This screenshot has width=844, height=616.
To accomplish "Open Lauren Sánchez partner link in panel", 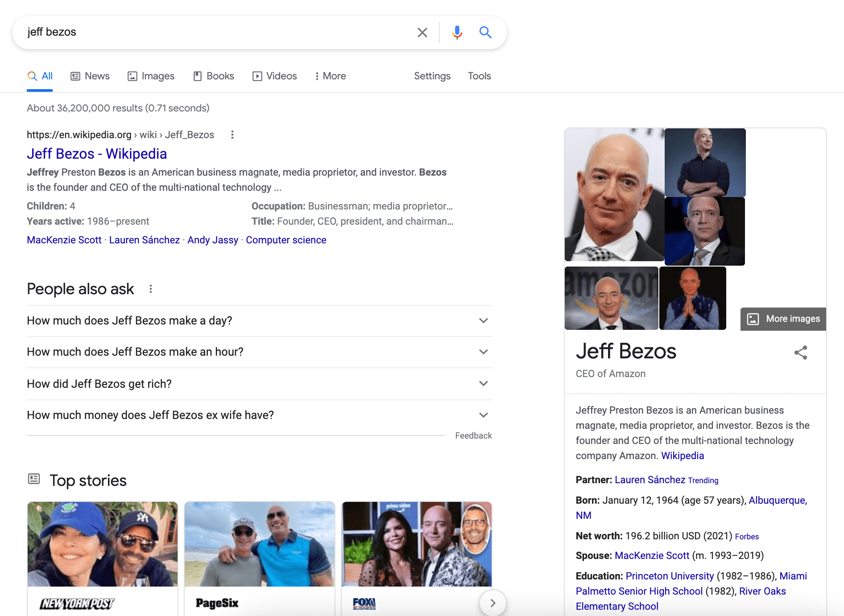I will [x=650, y=480].
